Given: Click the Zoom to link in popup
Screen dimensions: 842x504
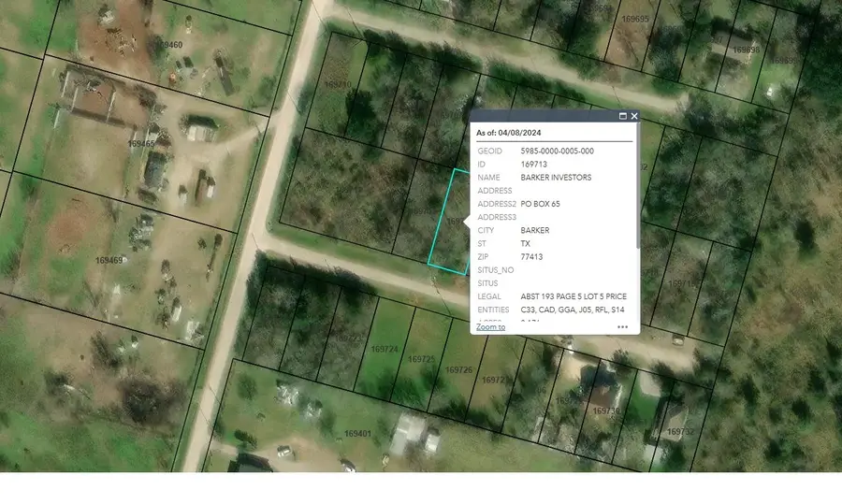Looking at the screenshot, I should point(490,326).
